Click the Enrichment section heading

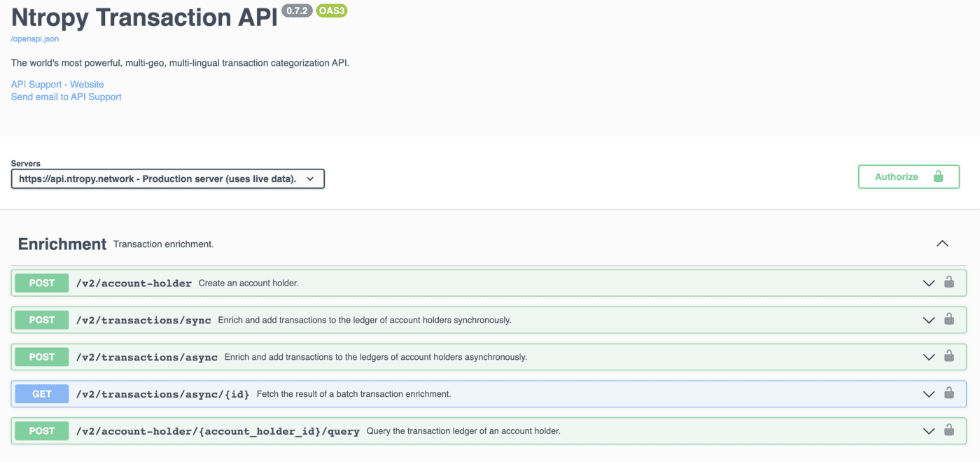(62, 244)
